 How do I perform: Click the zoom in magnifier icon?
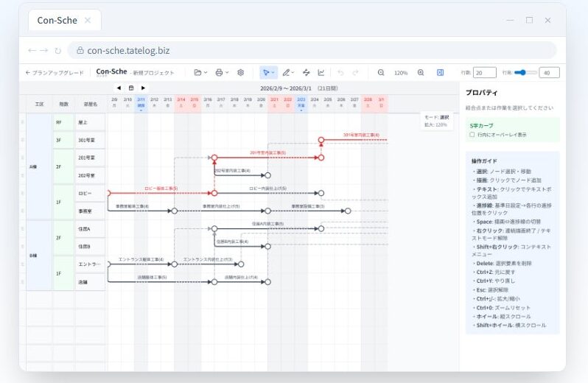[421, 72]
